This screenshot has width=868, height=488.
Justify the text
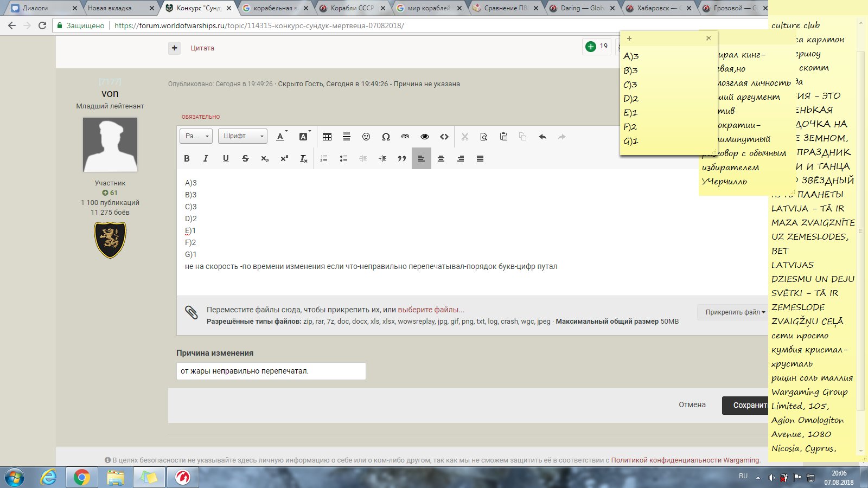tap(480, 158)
